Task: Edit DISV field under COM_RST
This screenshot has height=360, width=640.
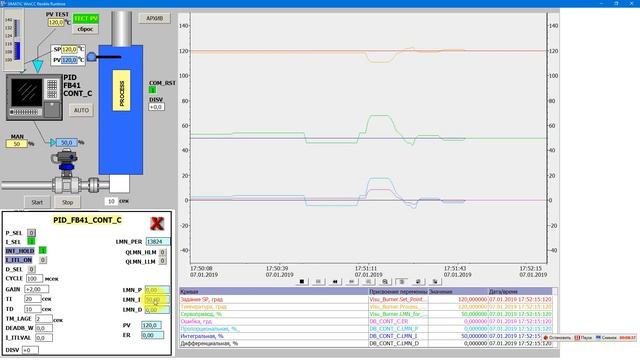Action: pyautogui.click(x=156, y=107)
